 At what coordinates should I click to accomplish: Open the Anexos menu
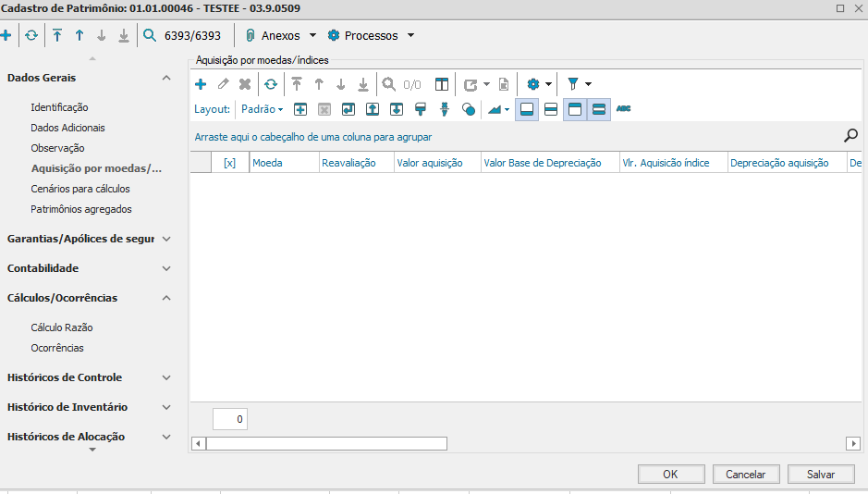281,36
